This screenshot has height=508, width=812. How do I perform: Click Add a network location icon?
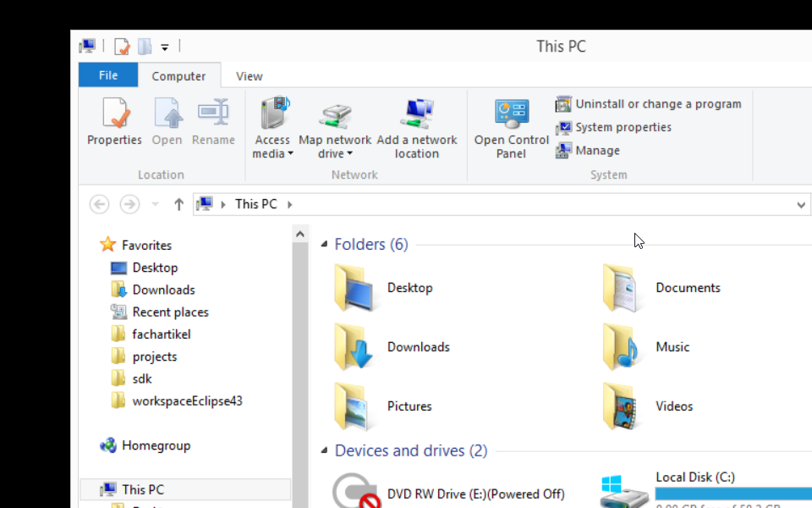(417, 113)
